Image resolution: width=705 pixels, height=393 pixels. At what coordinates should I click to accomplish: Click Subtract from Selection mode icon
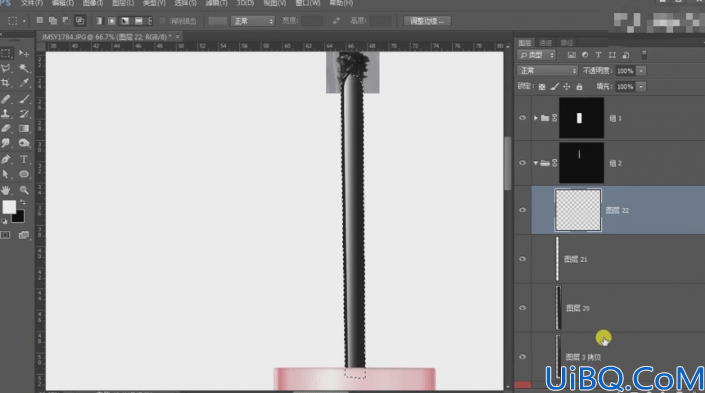tap(66, 21)
